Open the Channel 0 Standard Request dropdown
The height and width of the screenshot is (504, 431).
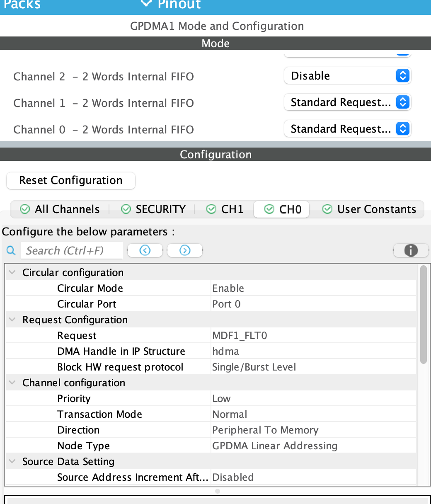pos(347,129)
